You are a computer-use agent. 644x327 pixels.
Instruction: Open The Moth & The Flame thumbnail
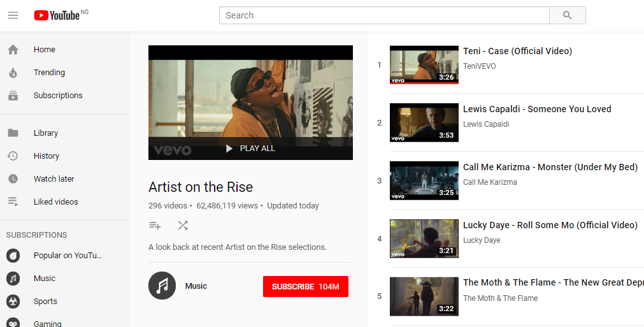(424, 296)
